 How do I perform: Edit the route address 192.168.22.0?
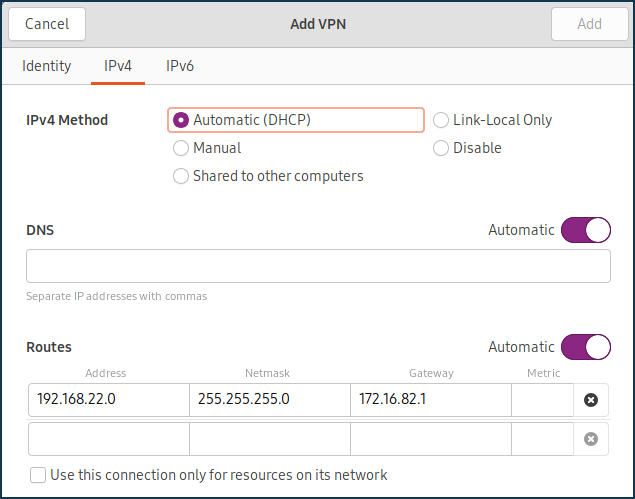108,400
